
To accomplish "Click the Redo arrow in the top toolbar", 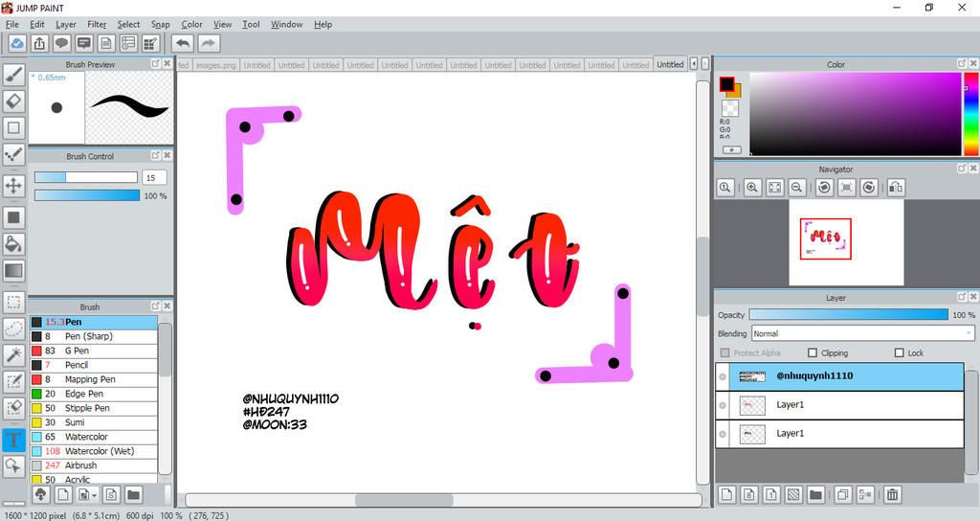I will (x=209, y=43).
